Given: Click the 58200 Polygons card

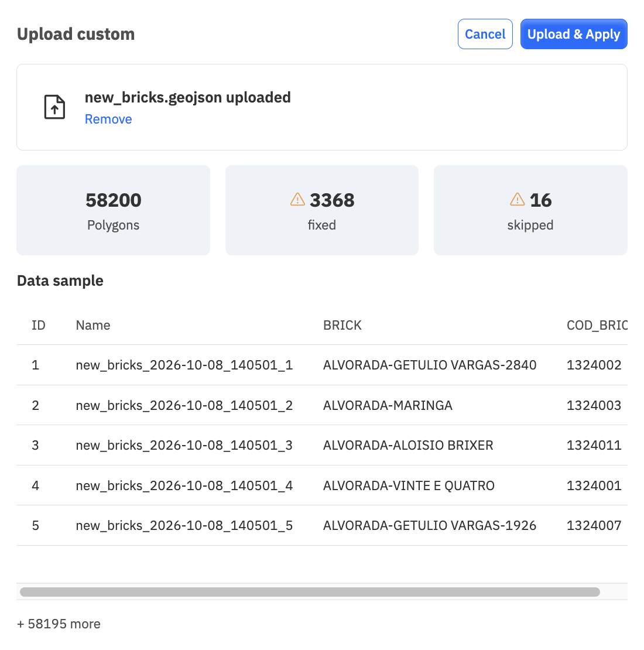Looking at the screenshot, I should (113, 210).
